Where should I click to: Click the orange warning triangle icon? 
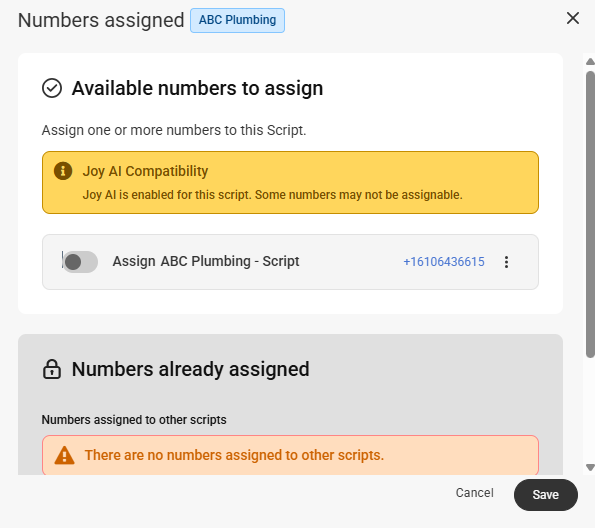pos(65,455)
